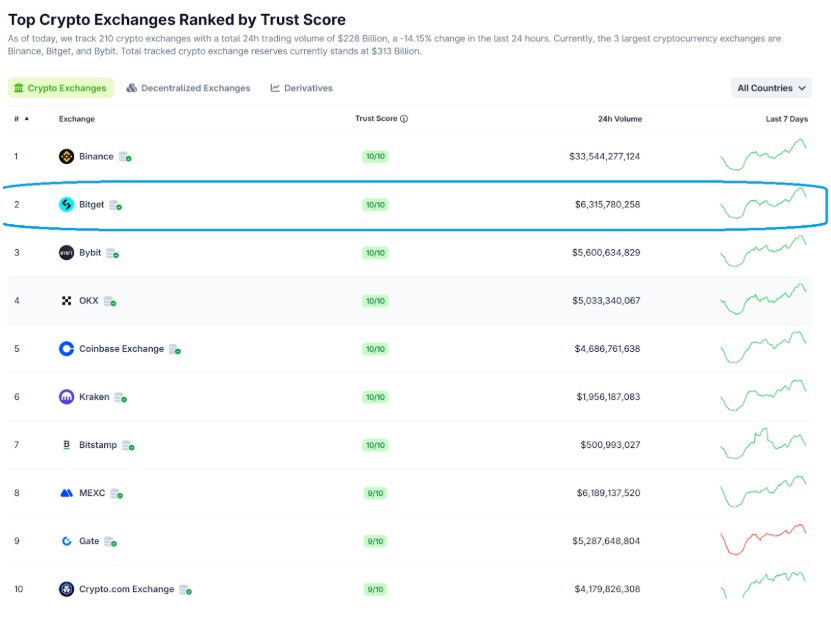The width and height of the screenshot is (831, 617).
Task: Click MEXC volume $6,189,137,520
Action: tap(608, 493)
